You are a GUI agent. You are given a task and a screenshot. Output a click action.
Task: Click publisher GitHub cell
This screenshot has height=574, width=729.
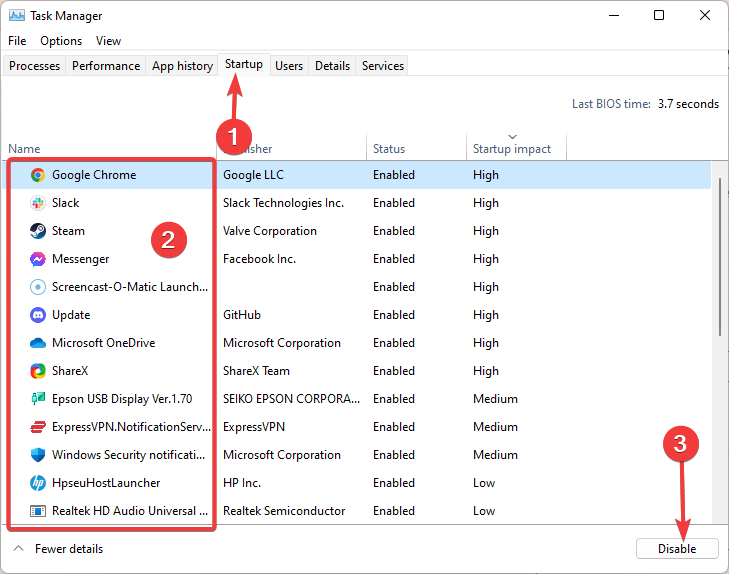[242, 315]
